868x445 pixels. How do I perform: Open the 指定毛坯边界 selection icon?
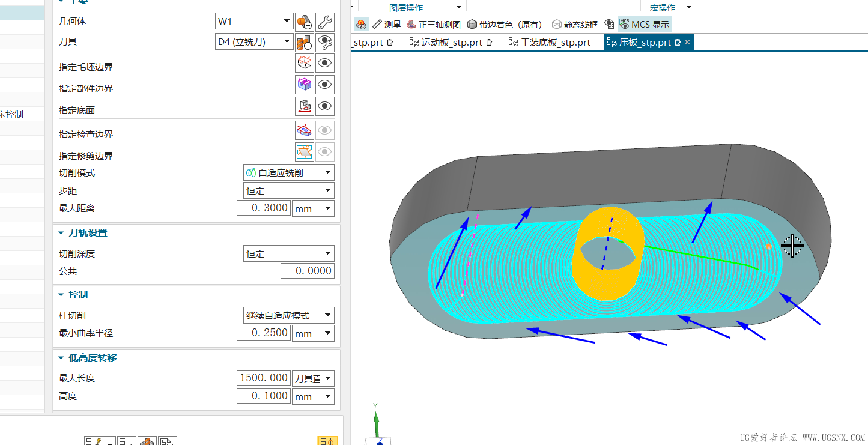point(305,63)
